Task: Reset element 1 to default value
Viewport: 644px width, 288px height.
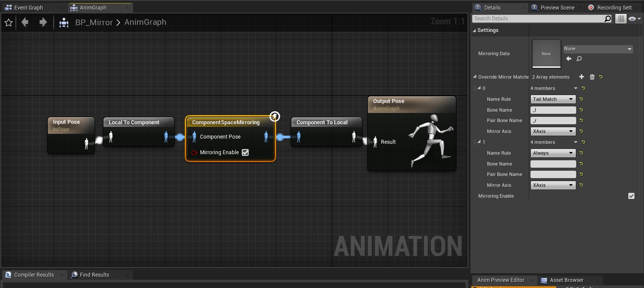Action: point(583,142)
